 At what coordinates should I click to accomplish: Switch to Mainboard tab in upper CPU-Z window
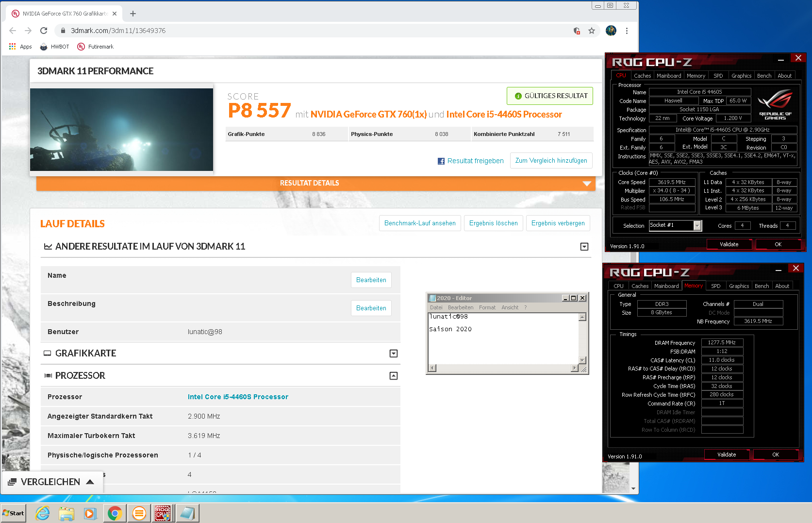point(668,76)
